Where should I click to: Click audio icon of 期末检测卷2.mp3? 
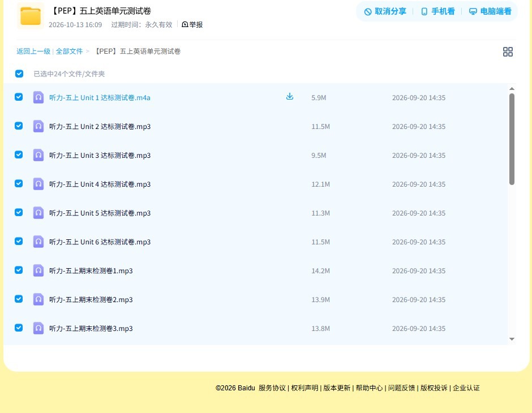click(x=38, y=299)
